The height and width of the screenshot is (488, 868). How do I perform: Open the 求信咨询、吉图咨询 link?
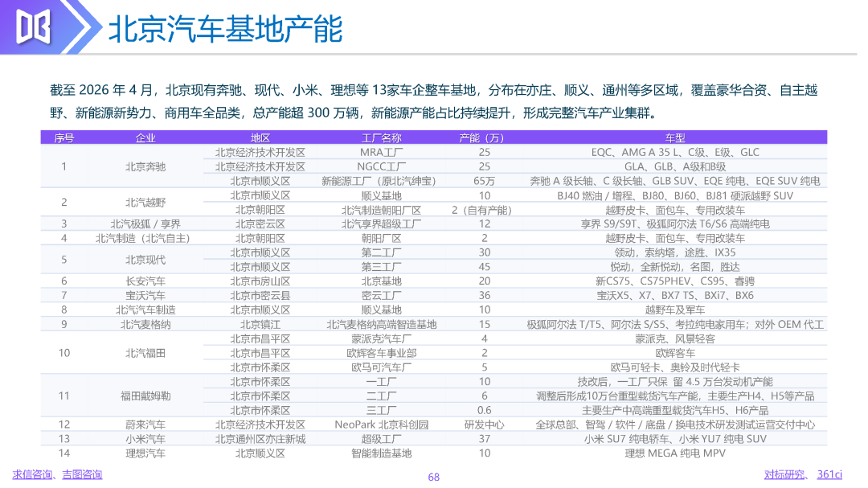tap(57, 474)
